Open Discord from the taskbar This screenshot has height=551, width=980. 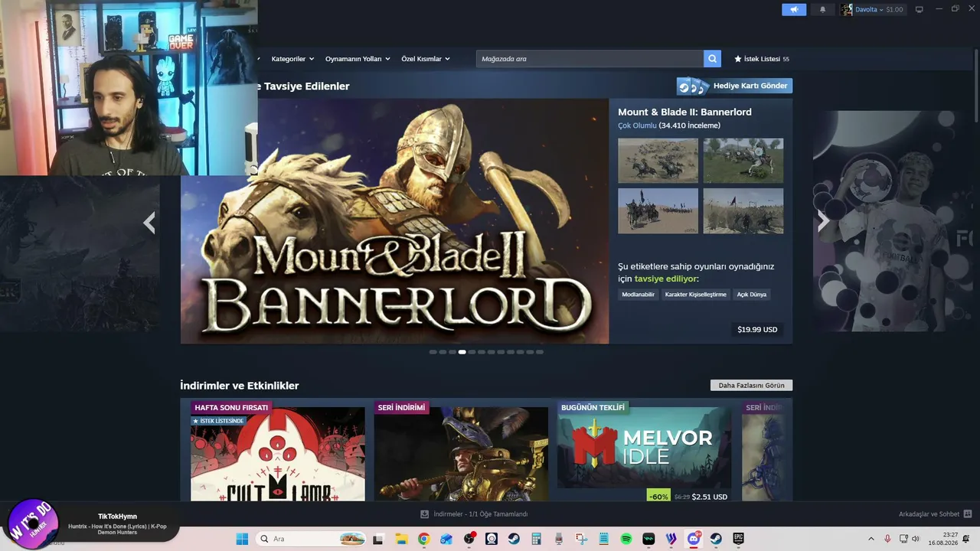[x=694, y=539]
